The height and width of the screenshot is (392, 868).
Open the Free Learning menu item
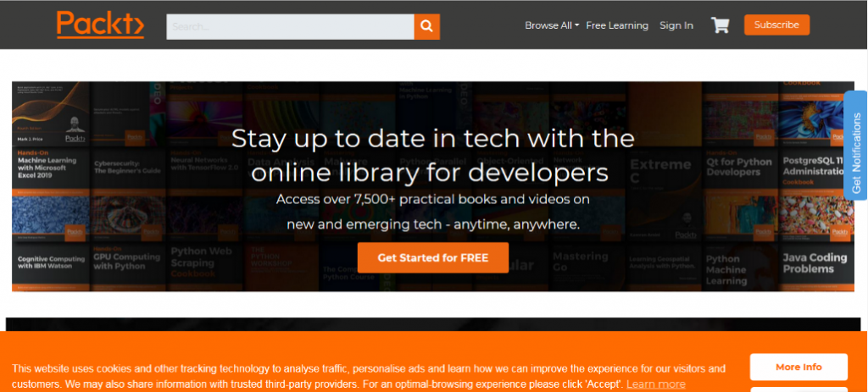tap(617, 25)
